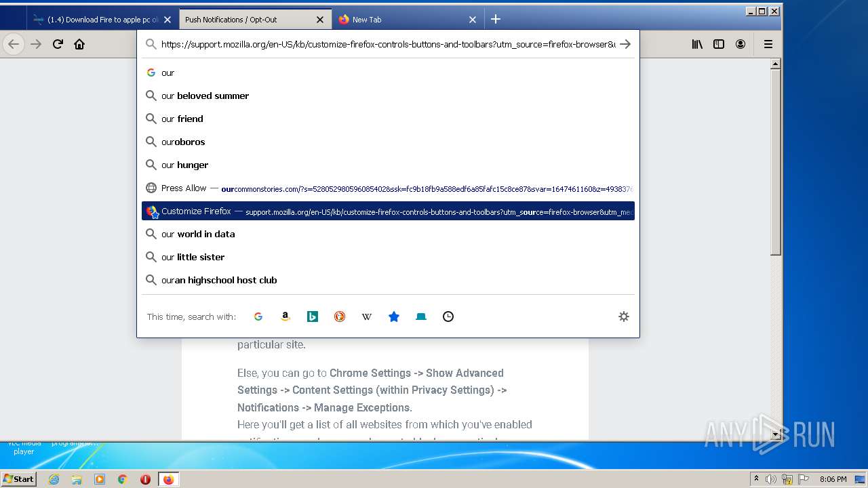The width and height of the screenshot is (868, 488).
Task: Select suggestion 'ouroboros'
Action: pos(388,142)
